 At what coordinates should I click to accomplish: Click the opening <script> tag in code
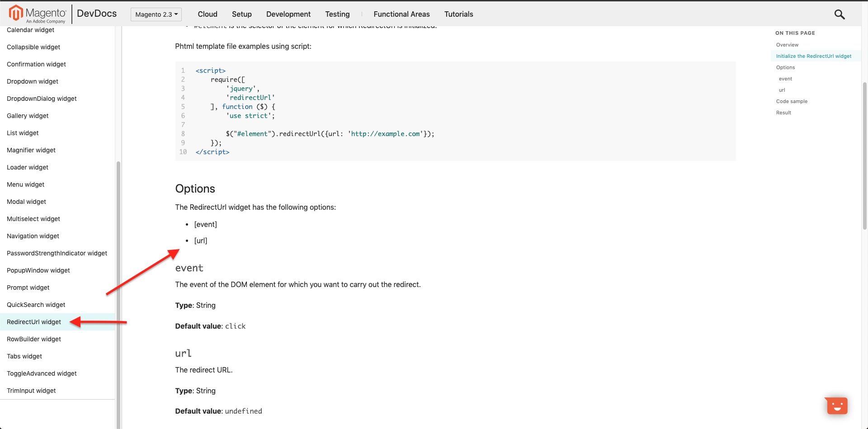click(211, 71)
